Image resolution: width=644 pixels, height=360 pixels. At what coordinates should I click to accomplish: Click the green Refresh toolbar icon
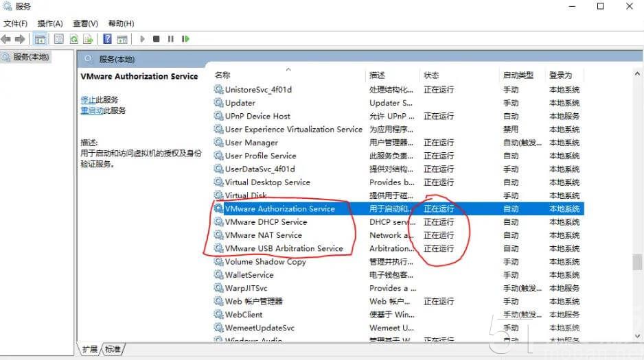(74, 39)
